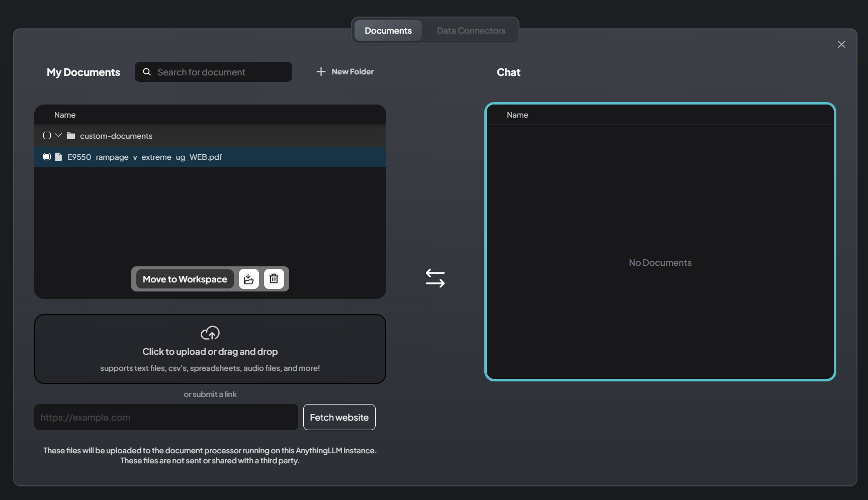Click the Chat workspace heading
868x500 pixels.
[508, 72]
